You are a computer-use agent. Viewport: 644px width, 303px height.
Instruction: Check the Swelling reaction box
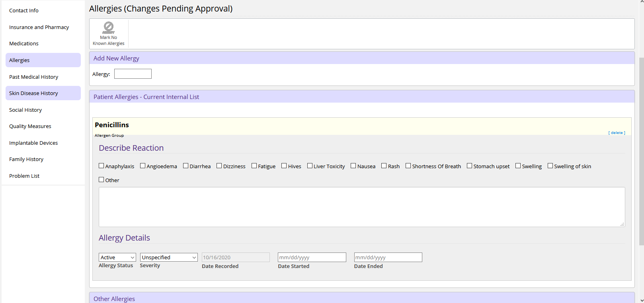point(518,166)
